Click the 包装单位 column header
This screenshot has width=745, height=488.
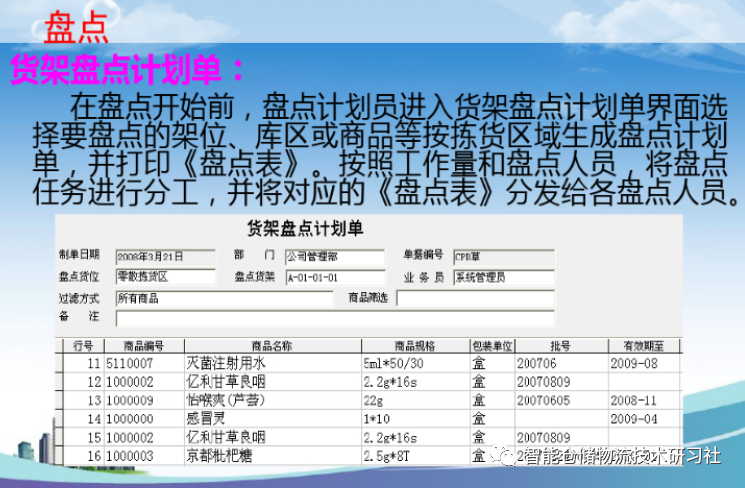pos(492,346)
